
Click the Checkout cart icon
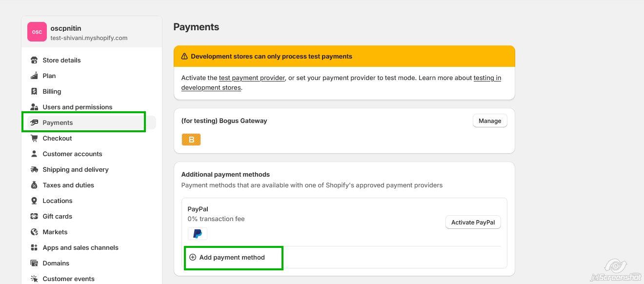coord(34,139)
